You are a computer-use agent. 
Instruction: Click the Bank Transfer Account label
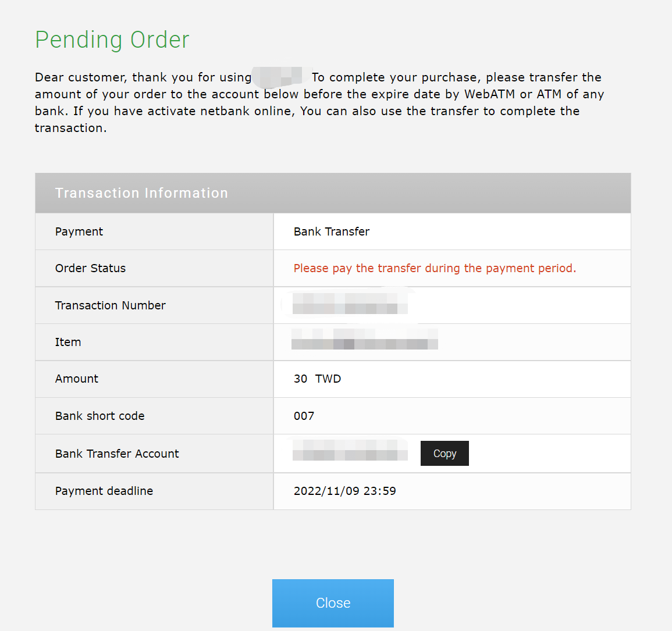117,453
